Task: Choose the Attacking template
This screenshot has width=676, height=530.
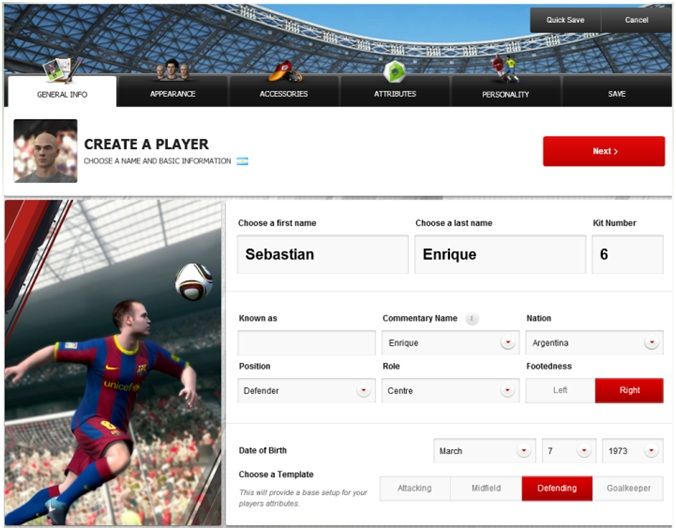Action: [x=415, y=488]
